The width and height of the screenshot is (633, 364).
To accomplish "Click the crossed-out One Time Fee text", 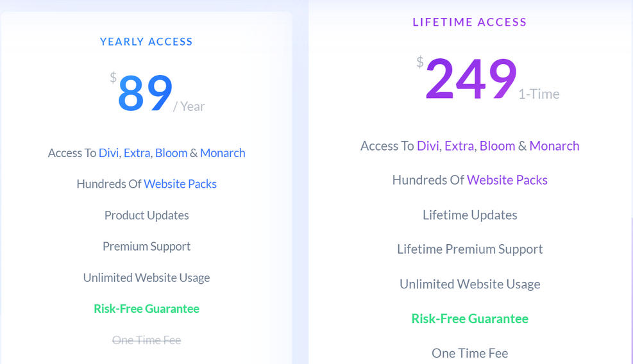I will click(146, 340).
